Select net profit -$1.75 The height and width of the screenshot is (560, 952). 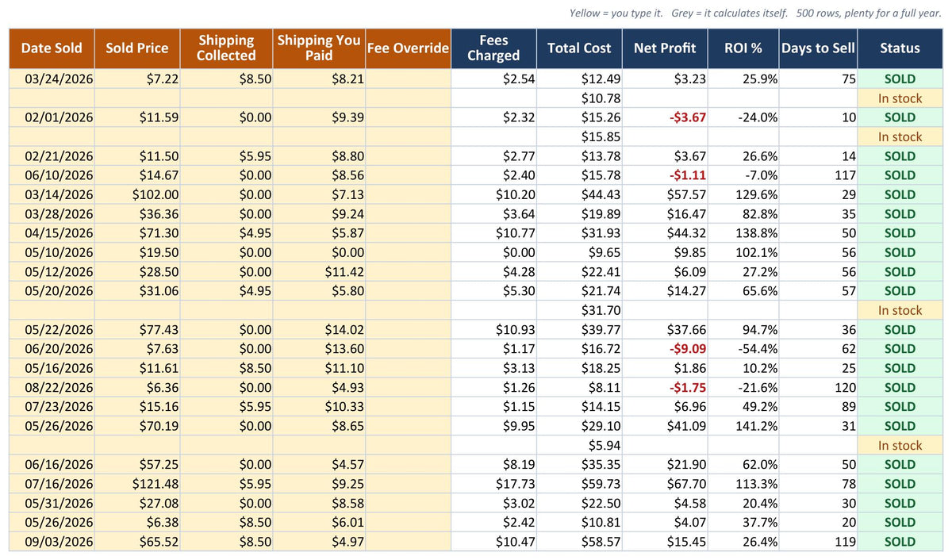coord(665,387)
